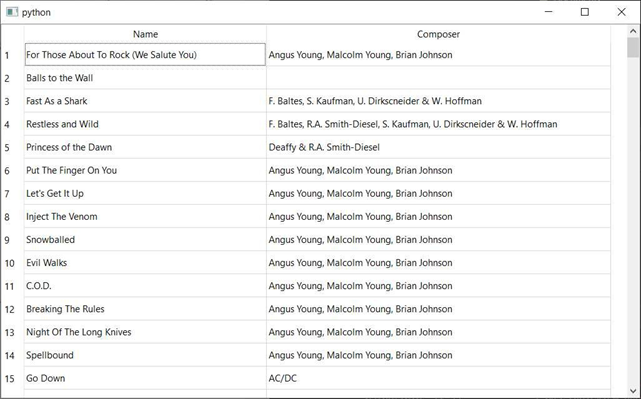Select the 'Snowballed' cell

(x=145, y=240)
